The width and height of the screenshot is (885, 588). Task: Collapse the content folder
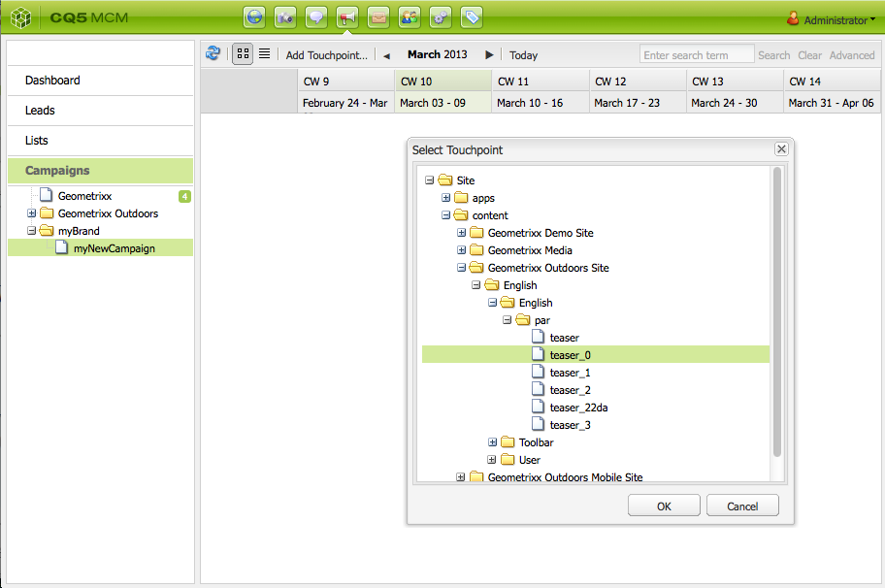445,215
